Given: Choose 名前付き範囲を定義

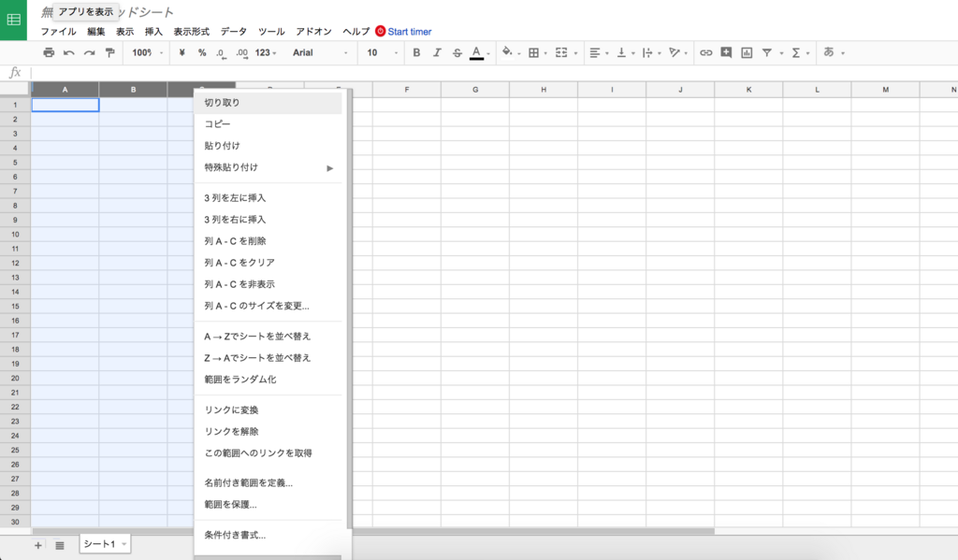Looking at the screenshot, I should click(268, 483).
